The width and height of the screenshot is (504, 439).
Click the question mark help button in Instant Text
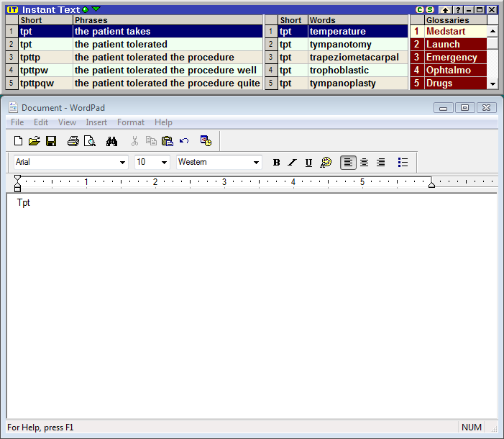pyautogui.click(x=458, y=10)
